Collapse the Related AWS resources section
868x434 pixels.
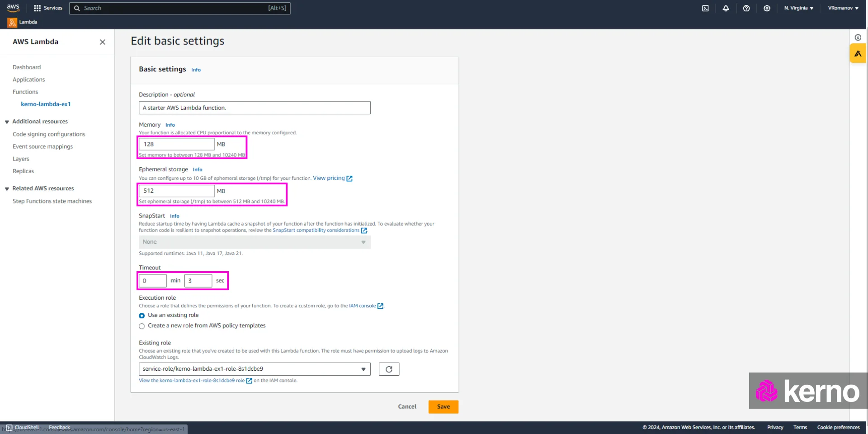click(7, 189)
